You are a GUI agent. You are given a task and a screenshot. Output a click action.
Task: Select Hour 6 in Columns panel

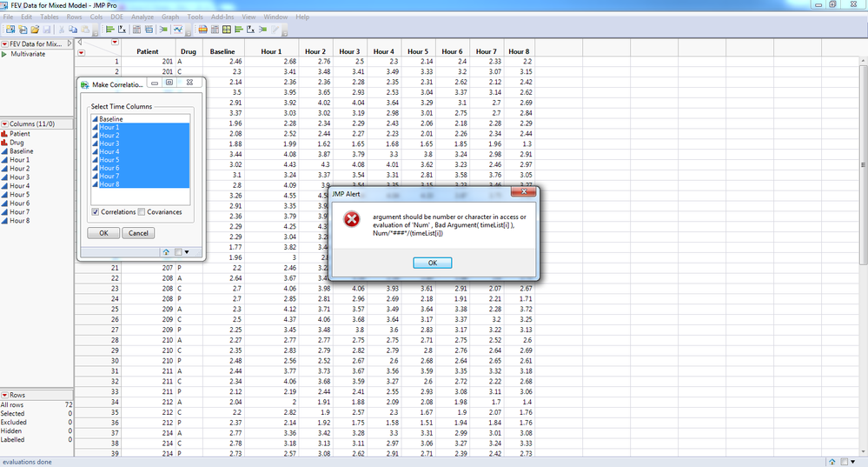pyautogui.click(x=19, y=203)
